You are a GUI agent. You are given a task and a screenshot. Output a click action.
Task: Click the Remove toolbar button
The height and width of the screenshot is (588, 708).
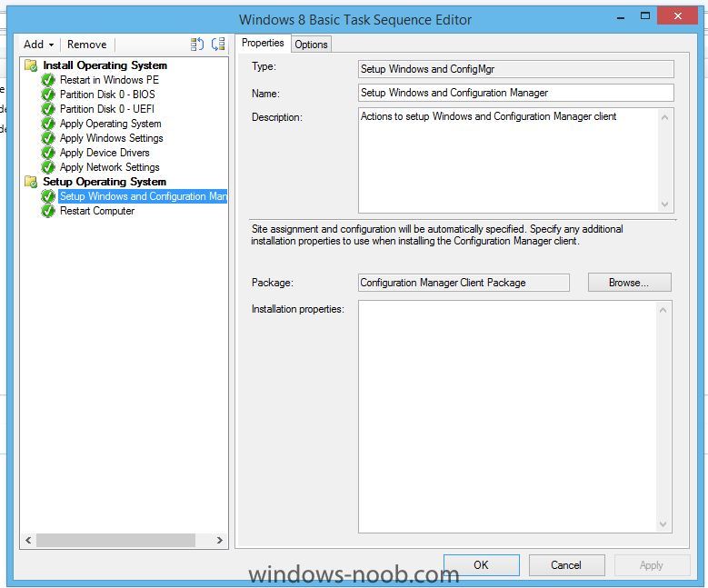pyautogui.click(x=86, y=45)
